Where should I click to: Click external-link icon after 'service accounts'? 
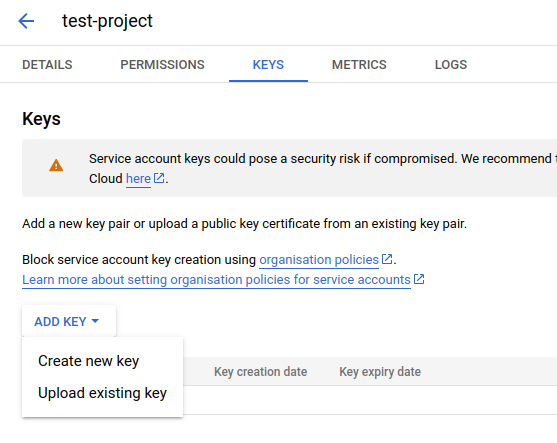point(419,279)
